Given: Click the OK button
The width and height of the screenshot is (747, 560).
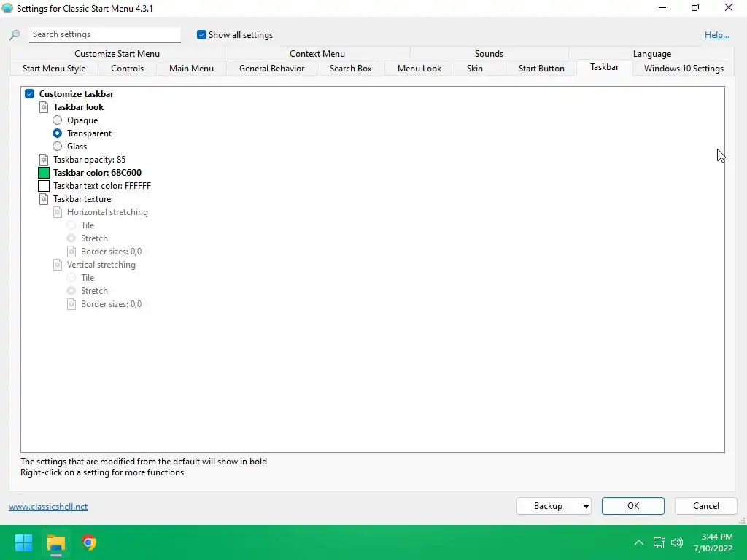Looking at the screenshot, I should pos(632,506).
